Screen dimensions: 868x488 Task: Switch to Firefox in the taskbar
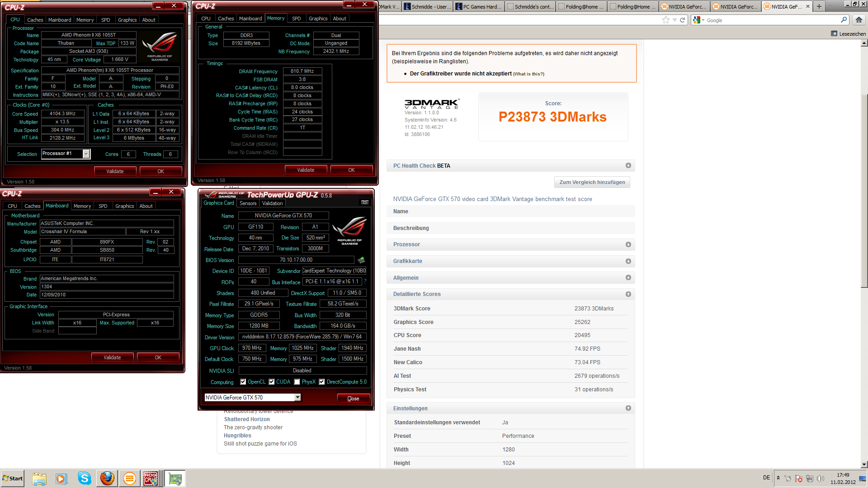(x=107, y=479)
